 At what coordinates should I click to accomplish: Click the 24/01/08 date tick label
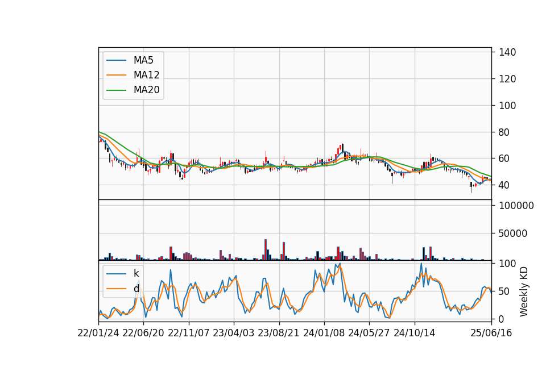(x=324, y=333)
